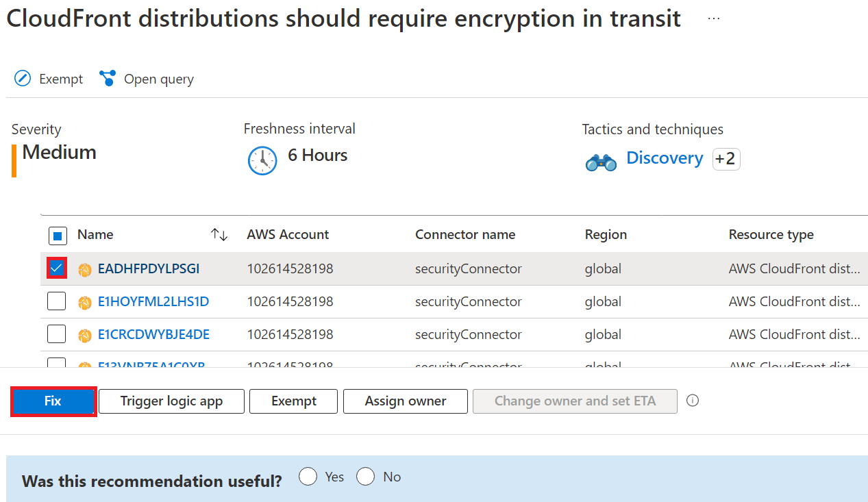Expand the +2 tactics badge
Image resolution: width=868 pixels, height=502 pixels.
726,159
